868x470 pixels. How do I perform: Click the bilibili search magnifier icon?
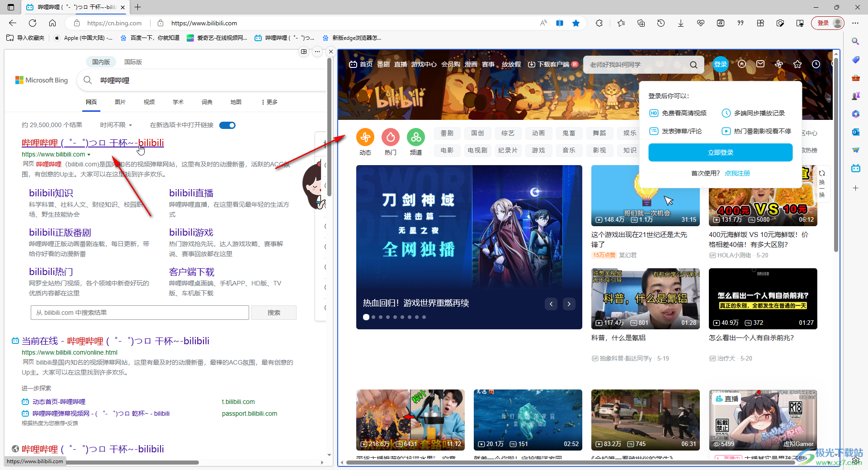693,65
